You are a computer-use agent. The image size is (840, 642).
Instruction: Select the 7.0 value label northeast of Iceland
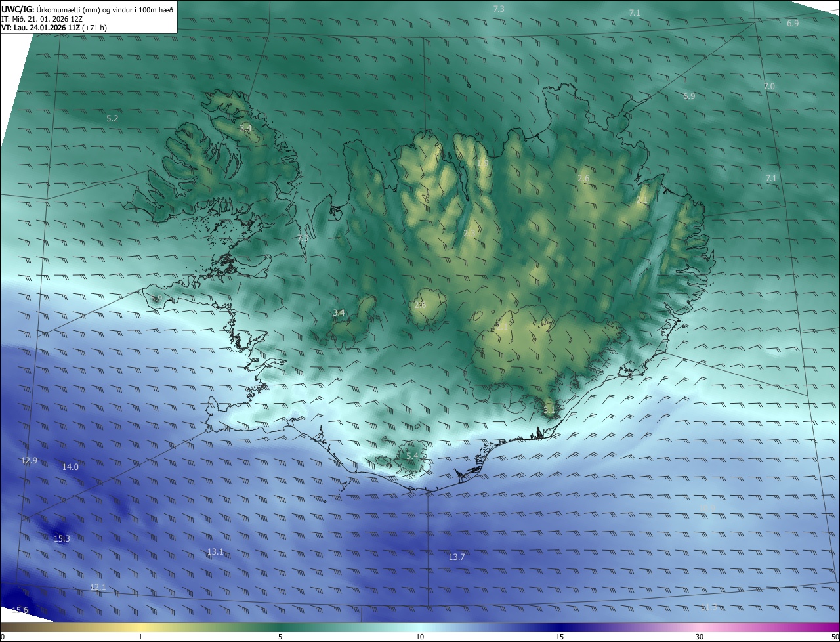pyautogui.click(x=769, y=87)
